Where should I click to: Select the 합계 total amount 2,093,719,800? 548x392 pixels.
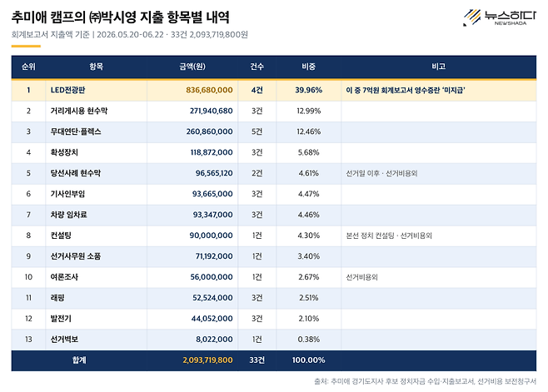coord(207,360)
